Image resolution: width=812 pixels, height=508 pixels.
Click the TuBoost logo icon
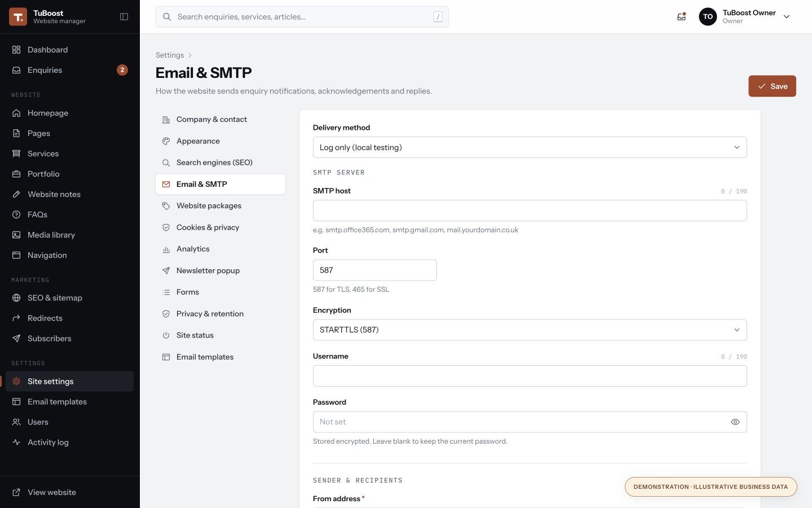pos(18,17)
